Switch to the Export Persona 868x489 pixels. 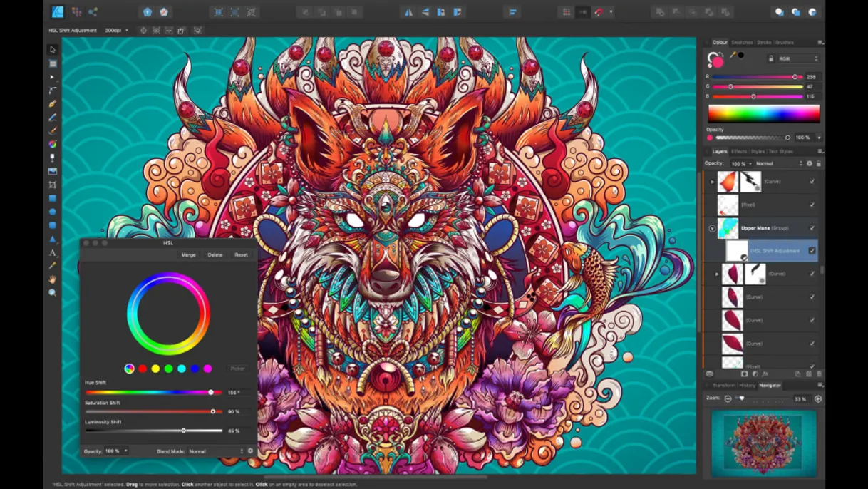93,12
